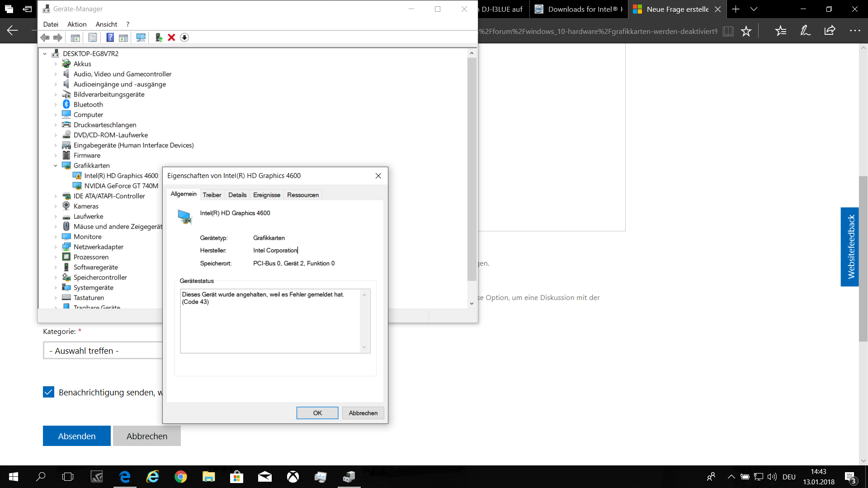Open the Edge tab list chevron

point(754,9)
